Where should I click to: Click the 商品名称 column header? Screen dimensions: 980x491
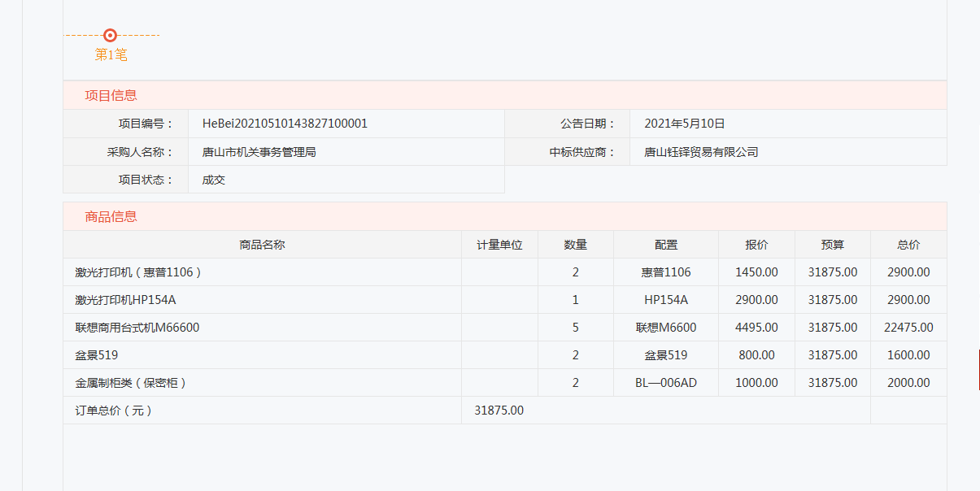(262, 245)
